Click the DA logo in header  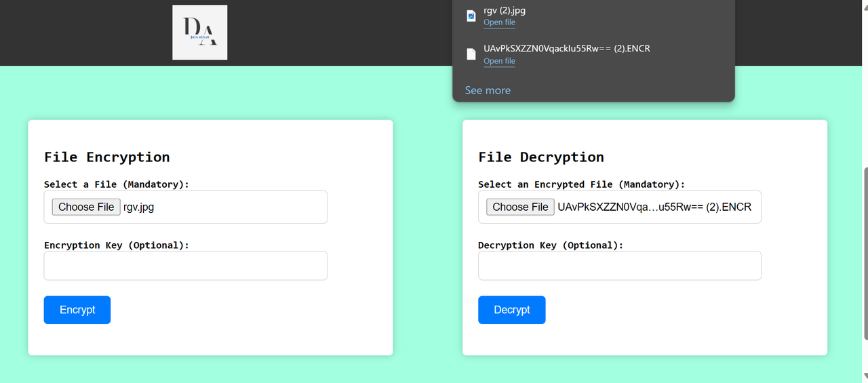[x=200, y=33]
